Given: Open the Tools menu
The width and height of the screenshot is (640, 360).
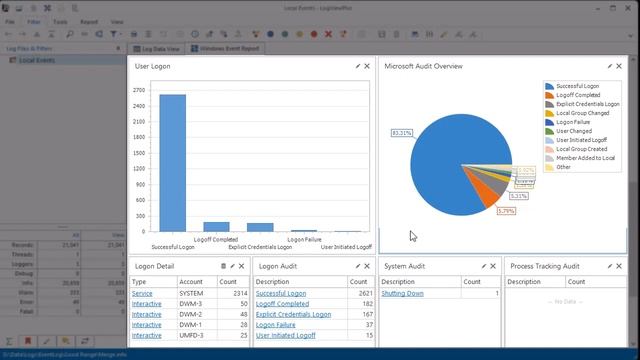Looking at the screenshot, I should [60, 22].
